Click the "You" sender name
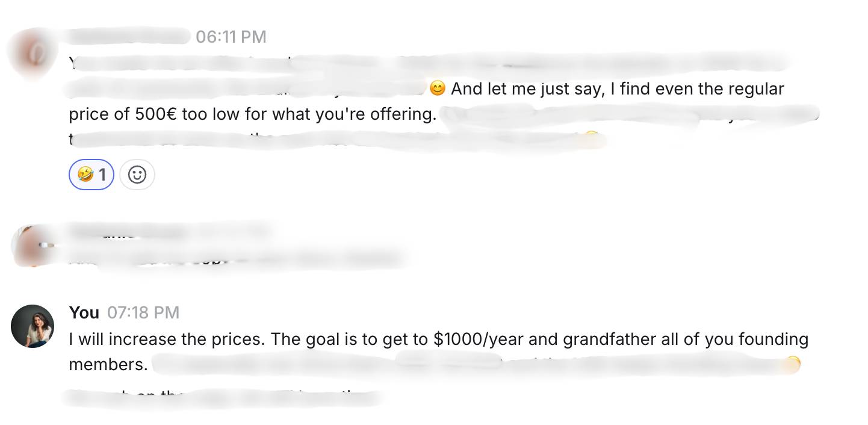This screenshot has height=425, width=868. click(x=84, y=312)
